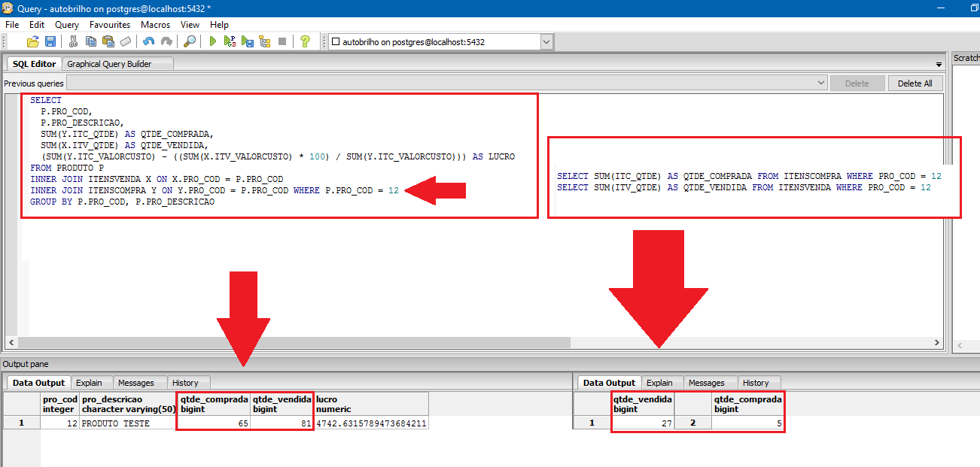Click the FROM PRODUTO P line in editor
This screenshot has width=980, height=467.
tap(67, 168)
